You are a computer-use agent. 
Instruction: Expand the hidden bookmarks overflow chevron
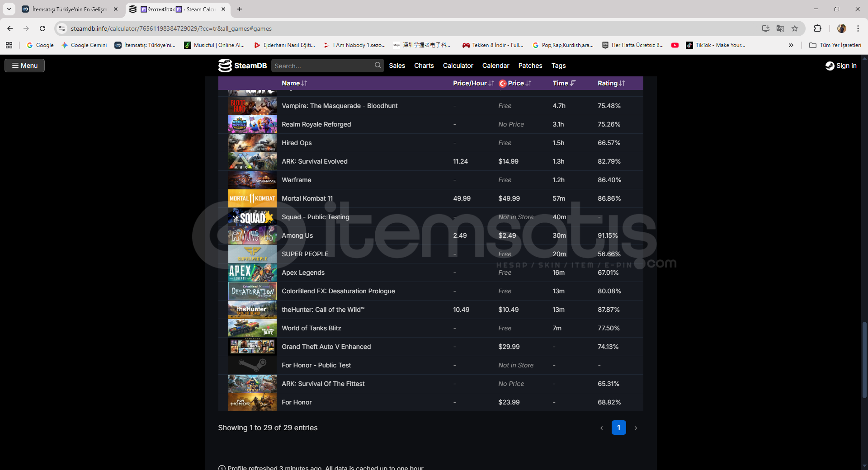[x=791, y=45]
